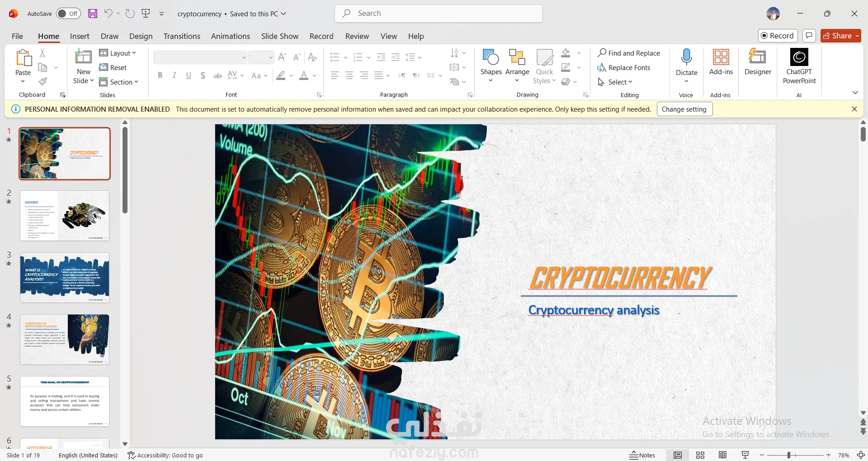
Task: Start presentation from beginning icon
Action: [146, 14]
